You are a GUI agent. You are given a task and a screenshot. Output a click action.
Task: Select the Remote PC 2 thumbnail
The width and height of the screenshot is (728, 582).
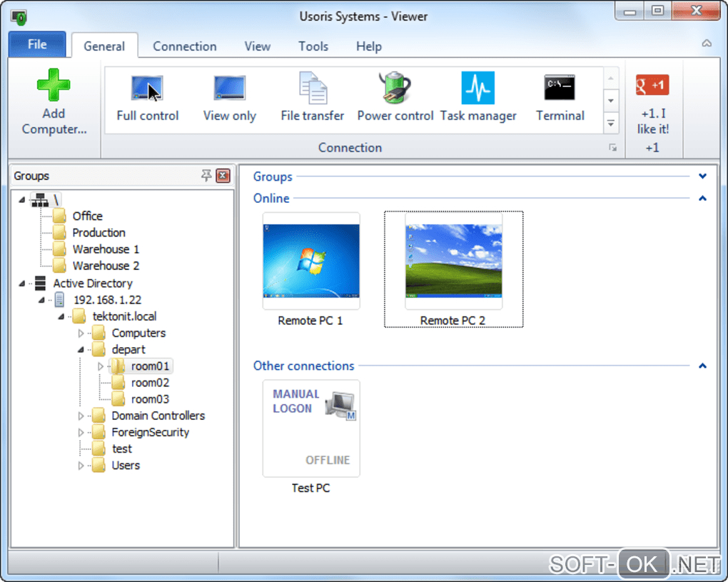tap(454, 261)
